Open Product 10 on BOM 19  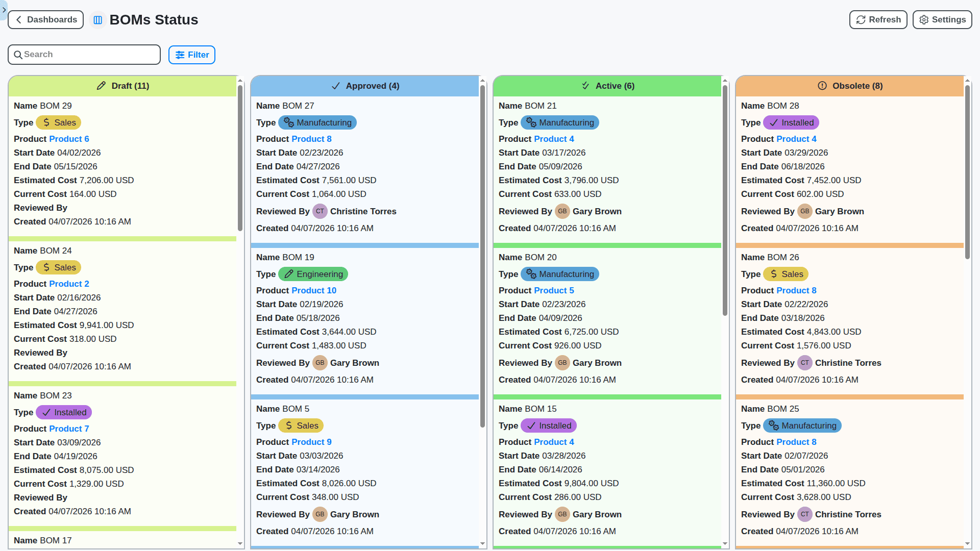[314, 290]
